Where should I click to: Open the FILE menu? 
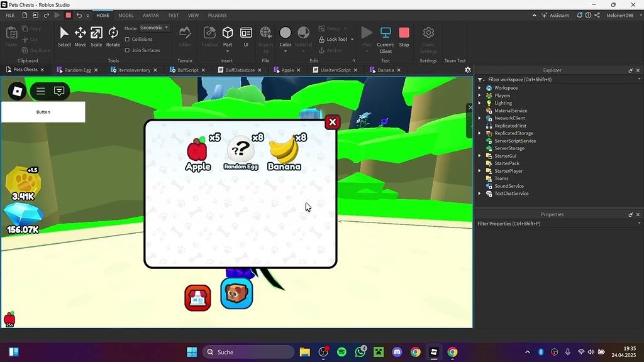[x=10, y=15]
